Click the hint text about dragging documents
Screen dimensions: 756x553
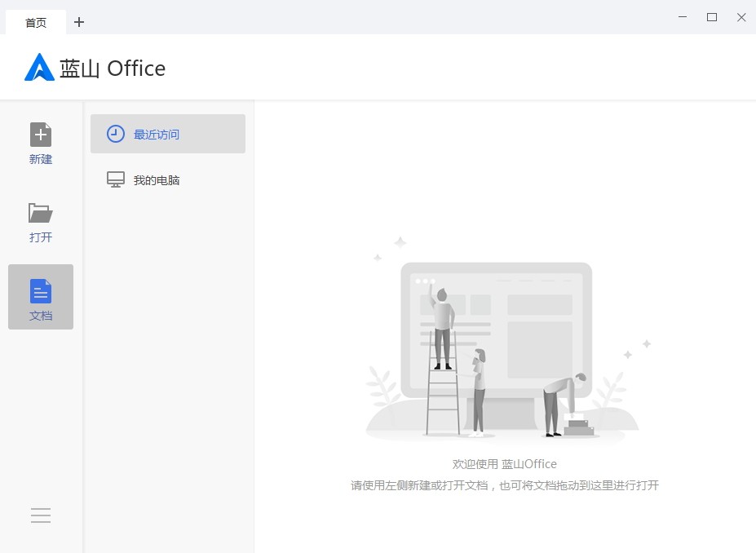tap(505, 485)
